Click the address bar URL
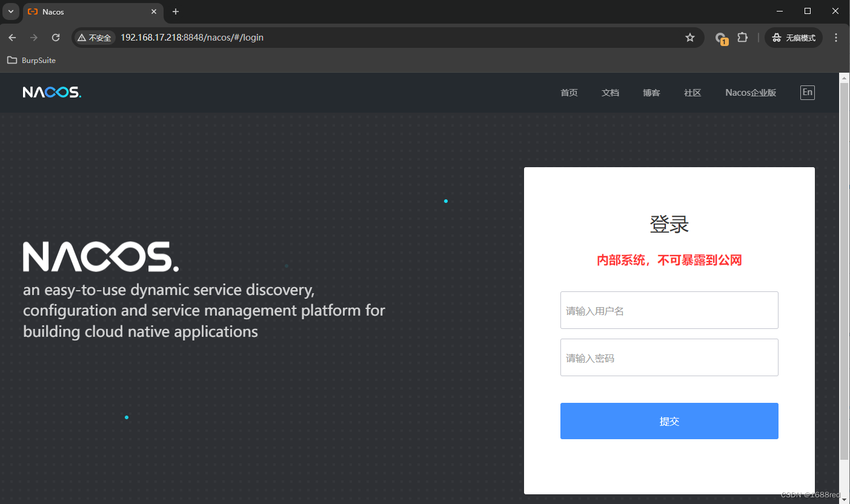The height and width of the screenshot is (504, 850). pos(192,38)
